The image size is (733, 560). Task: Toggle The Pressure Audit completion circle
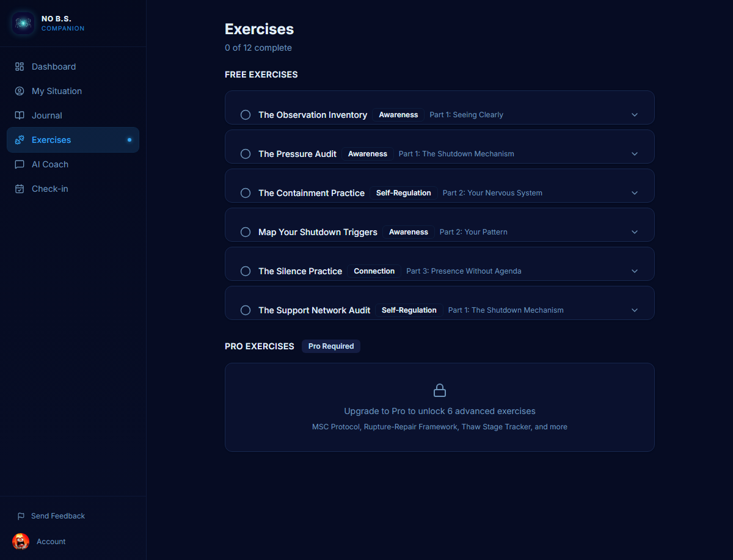[246, 154]
